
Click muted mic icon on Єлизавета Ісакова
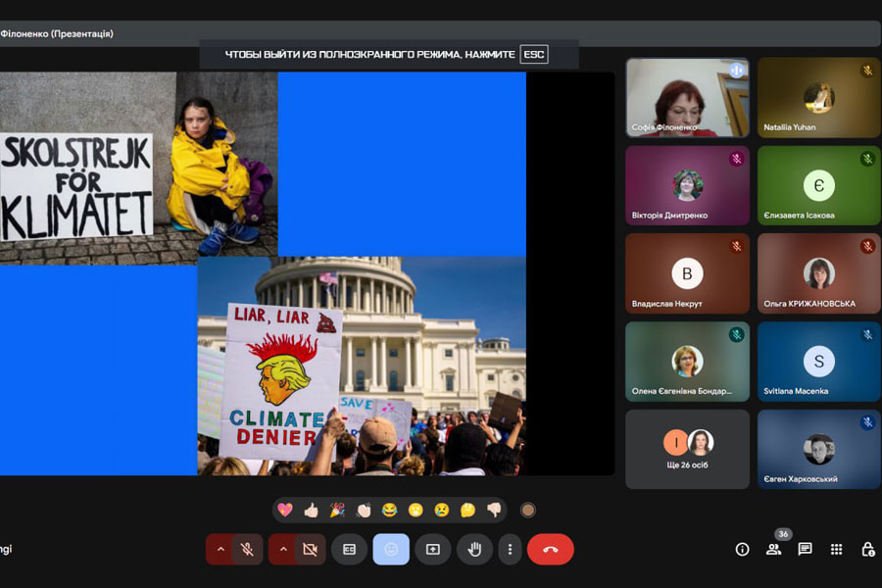click(868, 159)
